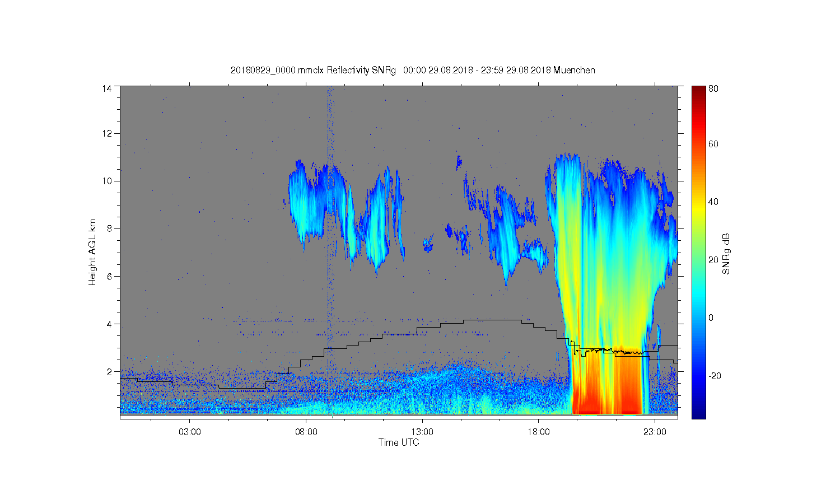The width and height of the screenshot is (840, 504).
Task: Click the 8 km height tick label
Action: (x=109, y=228)
